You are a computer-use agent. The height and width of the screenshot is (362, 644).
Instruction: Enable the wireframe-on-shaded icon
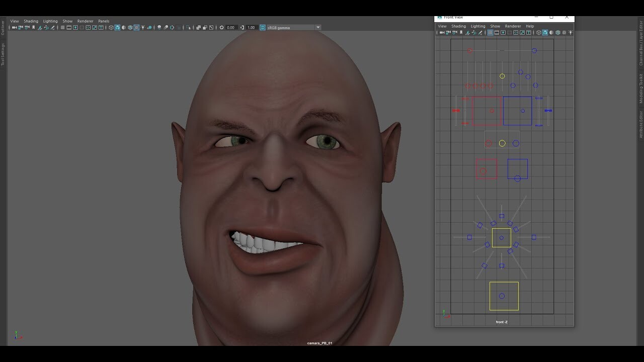[x=130, y=27]
